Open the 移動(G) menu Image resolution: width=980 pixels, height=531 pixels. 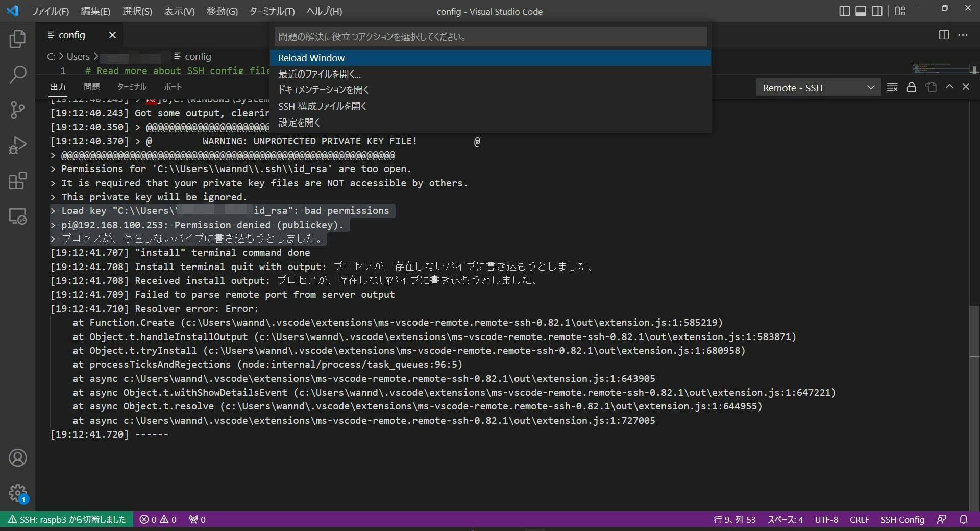pyautogui.click(x=222, y=11)
